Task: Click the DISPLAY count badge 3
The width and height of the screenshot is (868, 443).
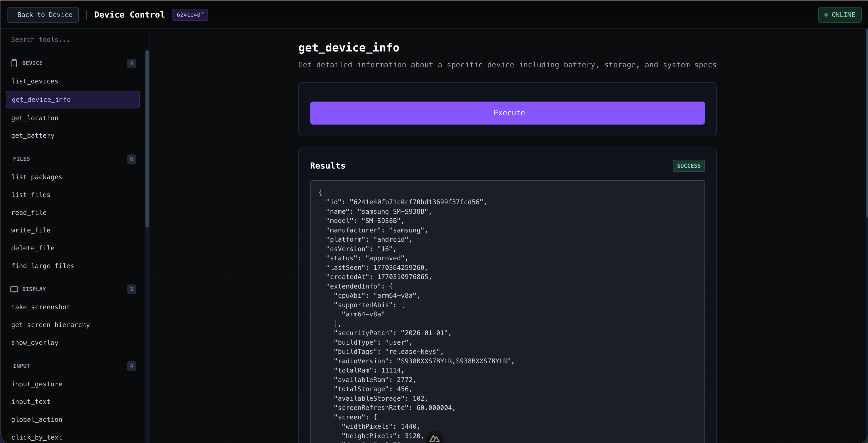Action: [131, 289]
